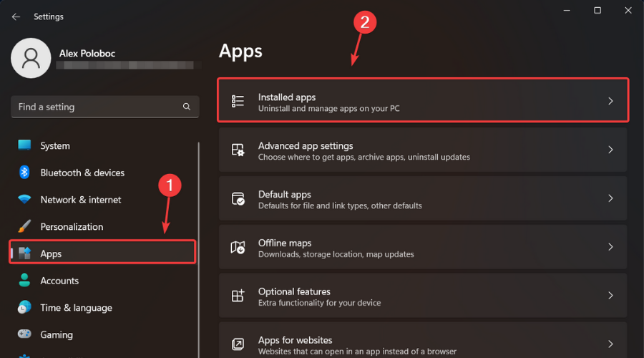Expand Installed apps with its chevron
The width and height of the screenshot is (644, 358).
611,101
